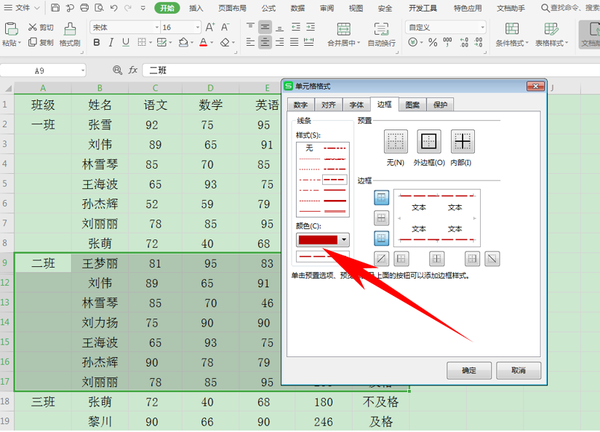Apply the 内部 inside border preset

462,143
